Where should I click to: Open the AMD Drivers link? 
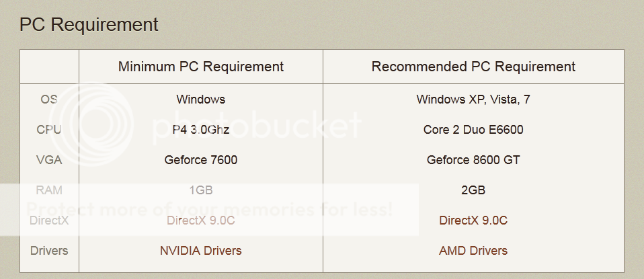tap(473, 251)
